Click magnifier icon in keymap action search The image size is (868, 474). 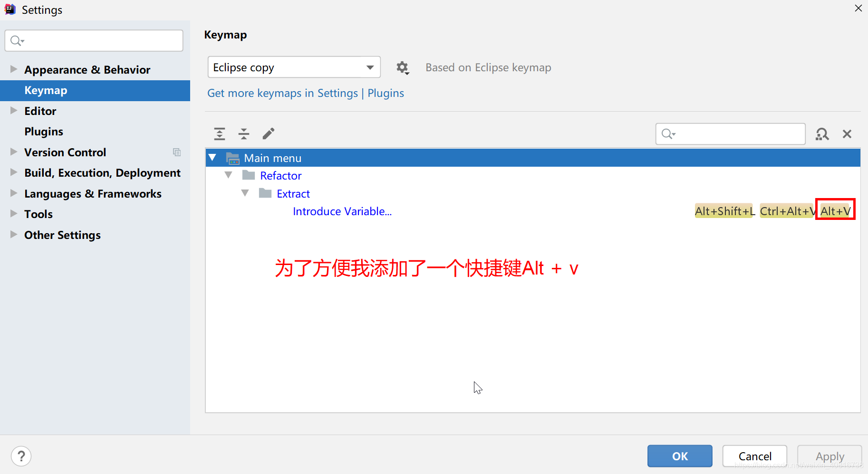pos(668,134)
